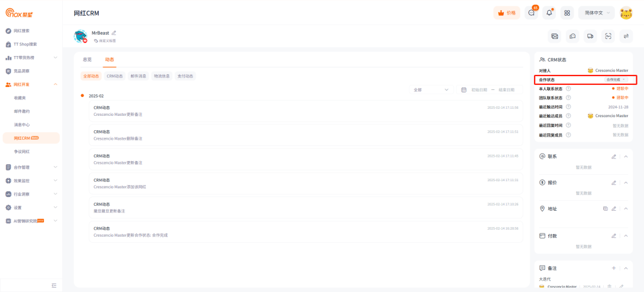Click the 自定义标签 link under MrBeast
This screenshot has height=292, width=644.
pos(105,41)
